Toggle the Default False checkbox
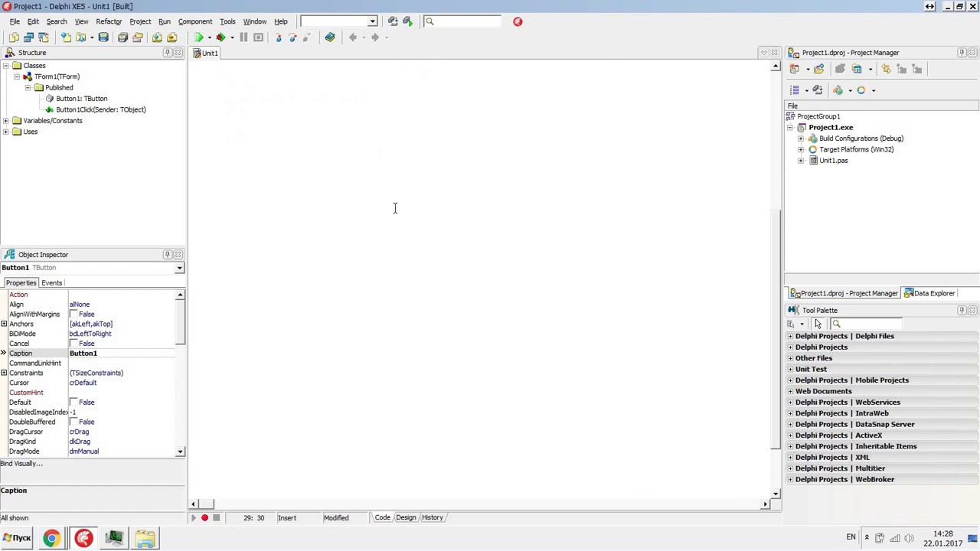 pos(73,402)
